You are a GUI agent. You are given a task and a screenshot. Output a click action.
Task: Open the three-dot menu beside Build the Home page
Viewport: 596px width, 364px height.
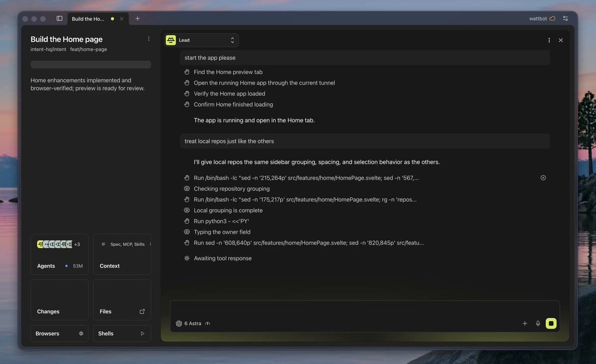149,39
